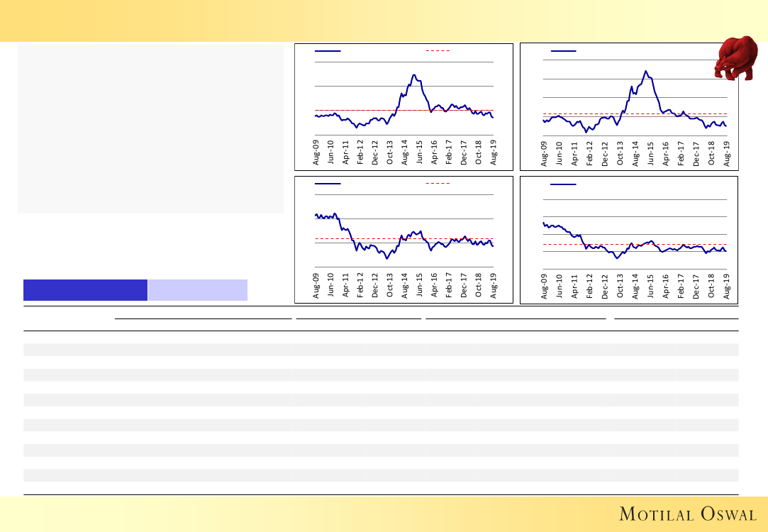Click the peak of the top-left chart line

(414, 74)
